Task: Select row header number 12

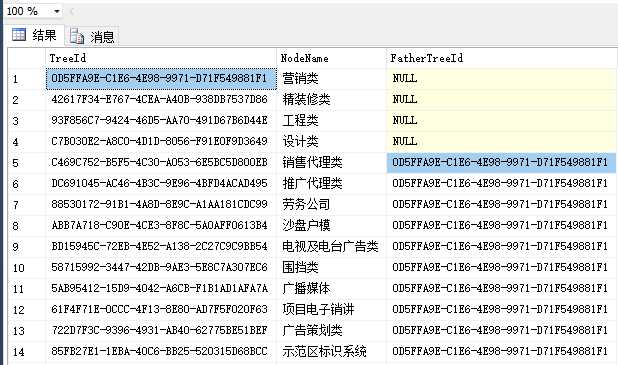Action: click(x=26, y=309)
